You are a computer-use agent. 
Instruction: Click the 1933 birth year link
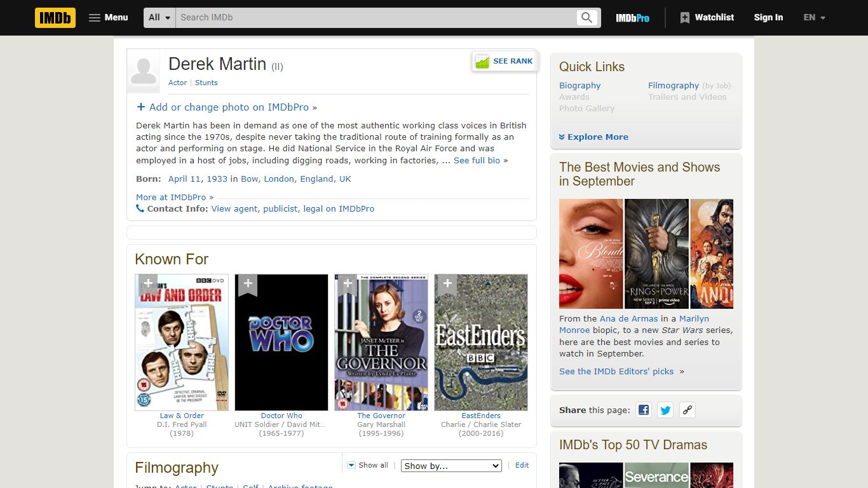tap(217, 179)
